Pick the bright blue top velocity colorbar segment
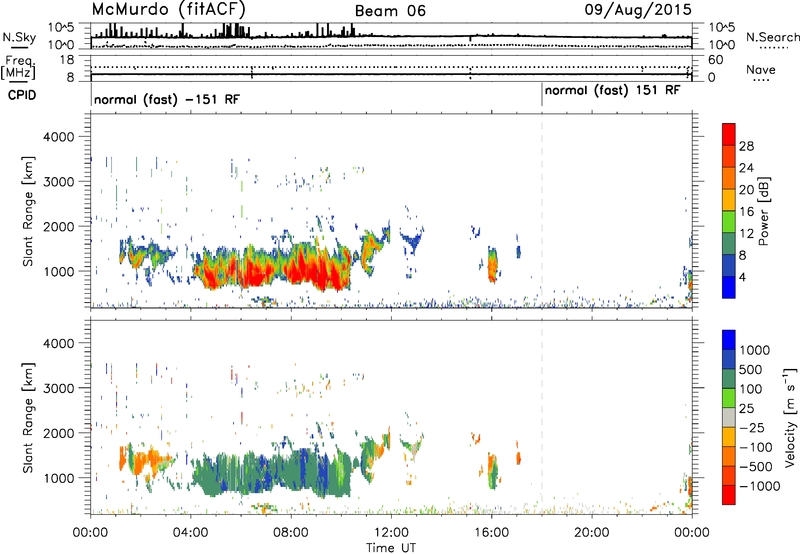Viewport: 800px width, 554px height. [729, 340]
